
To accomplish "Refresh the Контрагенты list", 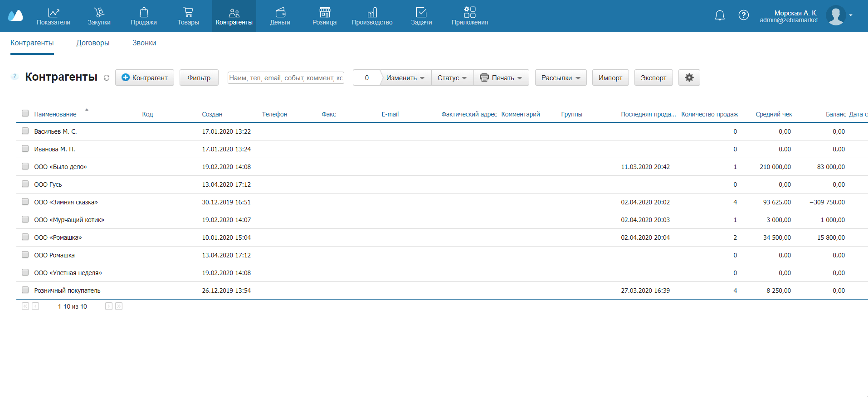I will coord(107,78).
